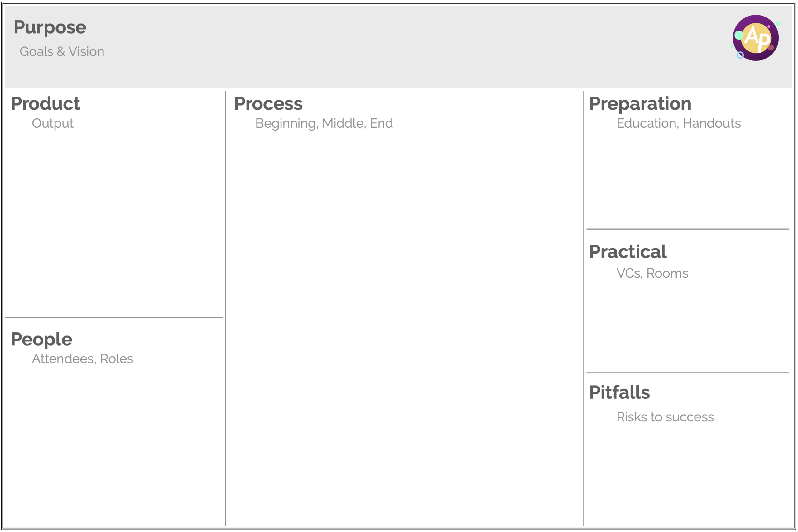798x532 pixels.
Task: Select the Purpose heading
Action: point(50,27)
